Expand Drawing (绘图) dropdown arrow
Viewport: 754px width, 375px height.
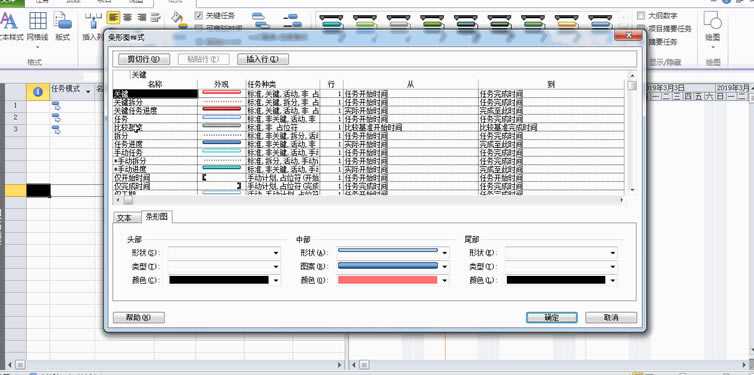tap(713, 47)
